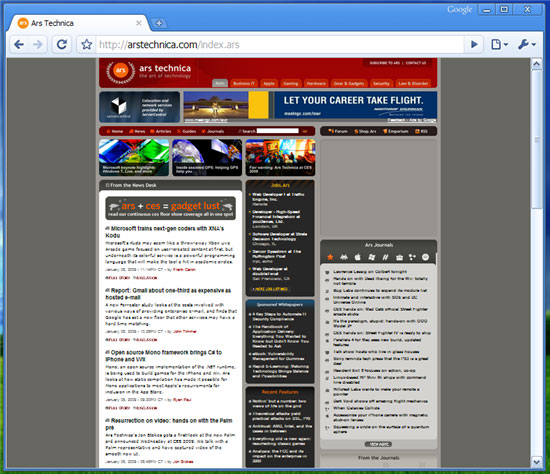
Task: Open Microsoft trains next-gen coders with XNA's Kodu
Action: pyautogui.click(x=165, y=232)
